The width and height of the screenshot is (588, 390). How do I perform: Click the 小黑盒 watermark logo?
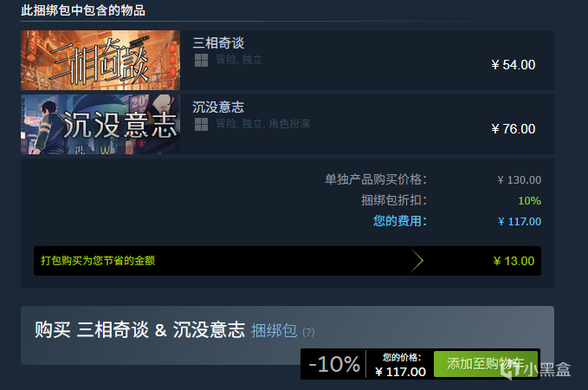(x=536, y=368)
